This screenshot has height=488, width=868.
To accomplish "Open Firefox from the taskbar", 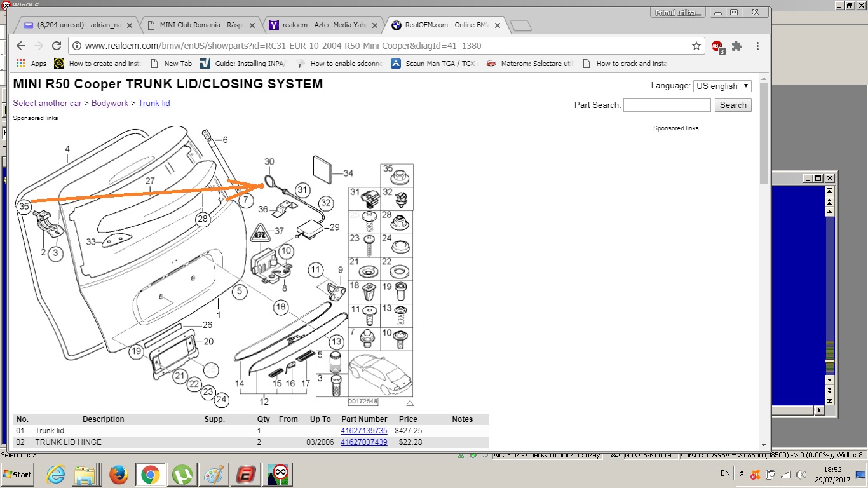I will tap(118, 475).
